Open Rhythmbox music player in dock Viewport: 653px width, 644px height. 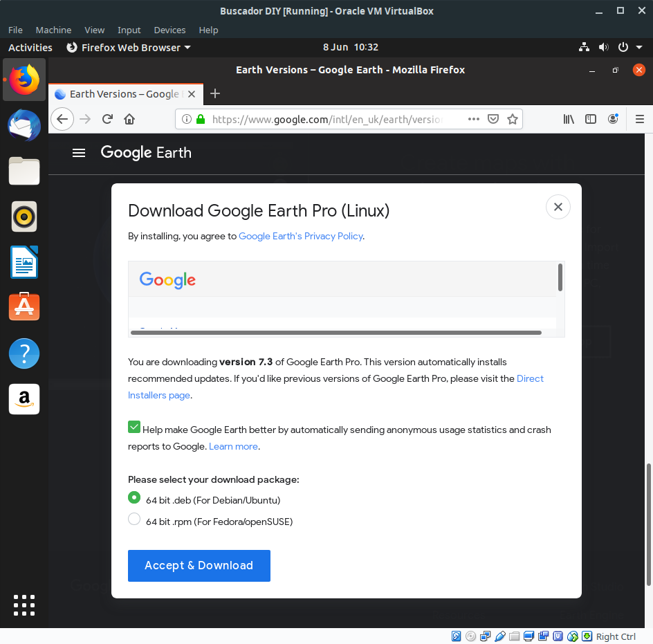pos(24,217)
